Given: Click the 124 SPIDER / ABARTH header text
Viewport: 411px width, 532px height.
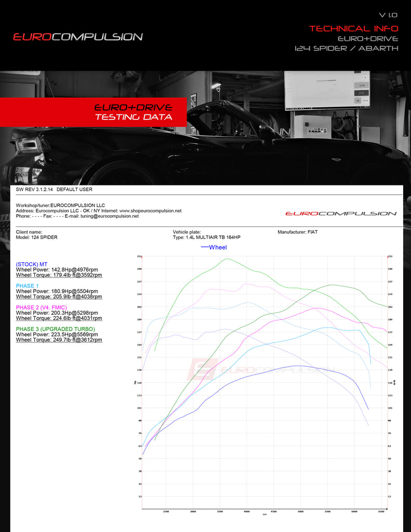Looking at the screenshot, I should click(346, 48).
